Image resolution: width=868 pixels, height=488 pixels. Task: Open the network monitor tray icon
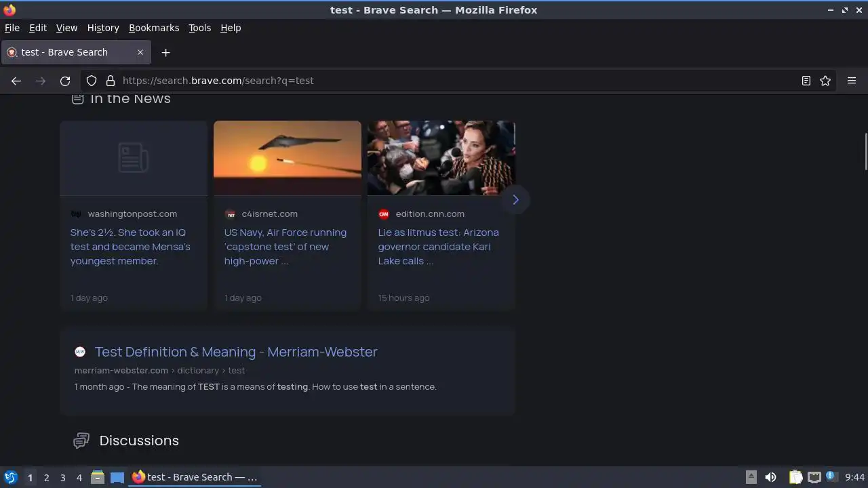point(814,477)
